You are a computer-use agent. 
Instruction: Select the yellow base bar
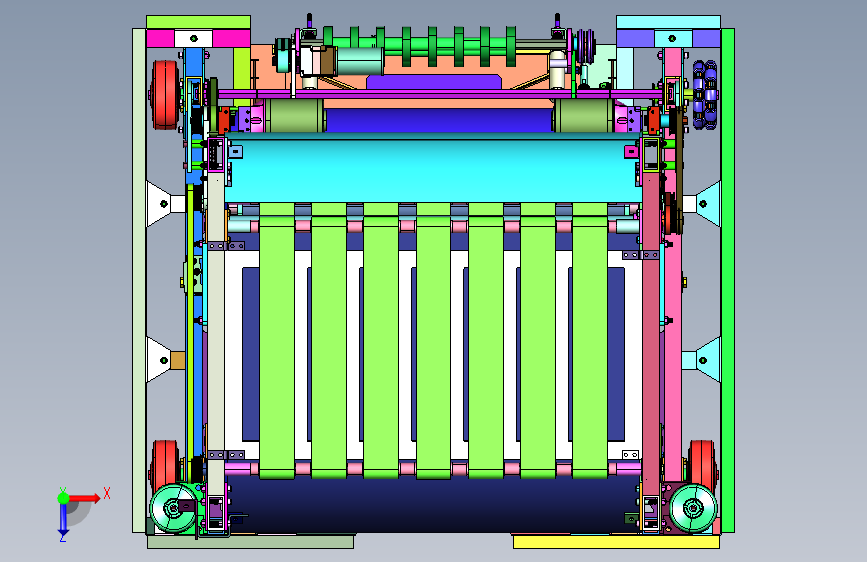[617, 542]
